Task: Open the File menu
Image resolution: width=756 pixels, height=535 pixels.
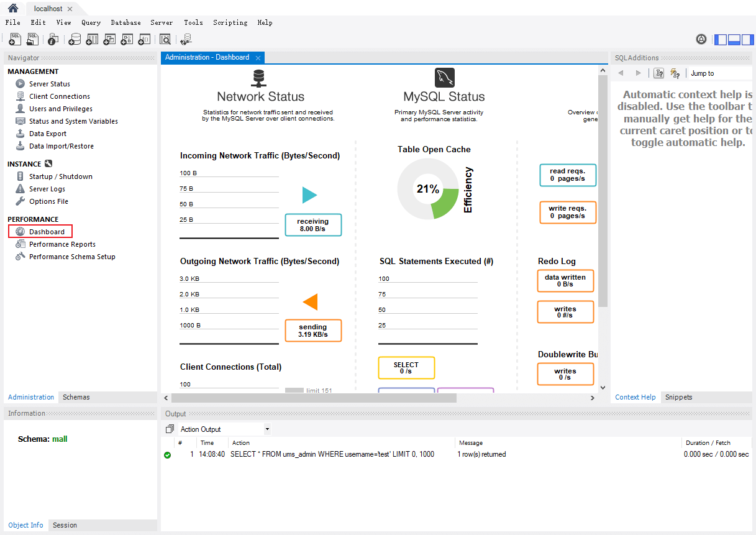Action: 12,22
